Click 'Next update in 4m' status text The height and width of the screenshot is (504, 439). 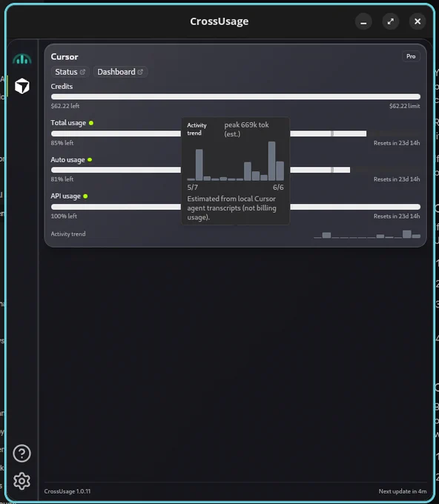coord(403,491)
